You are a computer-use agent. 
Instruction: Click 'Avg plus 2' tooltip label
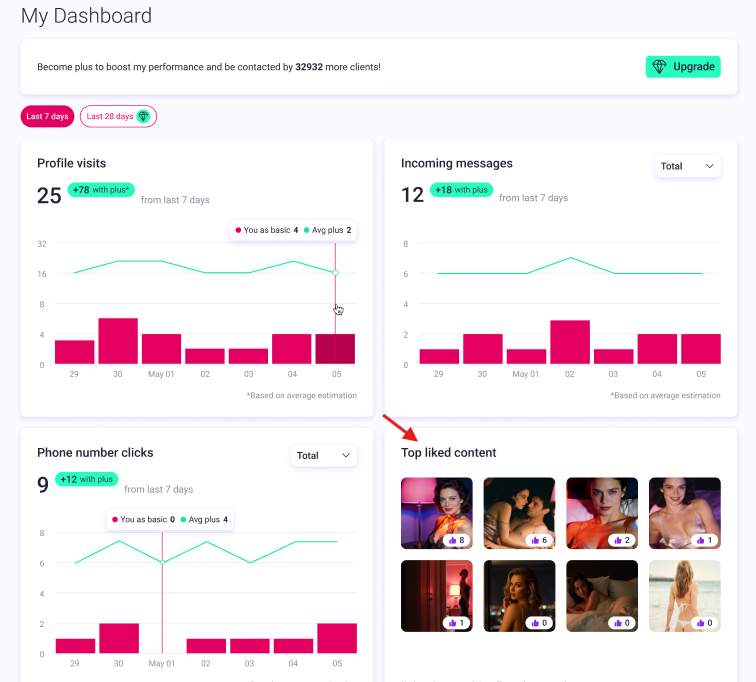pos(327,230)
